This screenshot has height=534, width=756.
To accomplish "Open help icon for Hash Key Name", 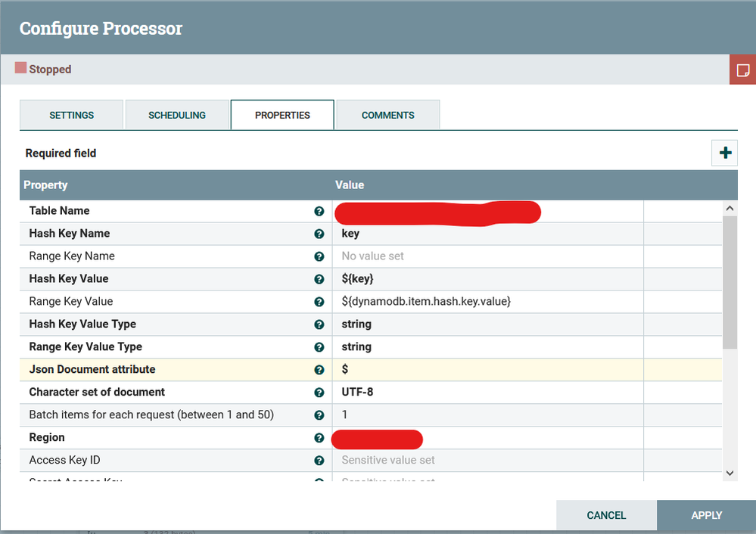I will point(319,234).
